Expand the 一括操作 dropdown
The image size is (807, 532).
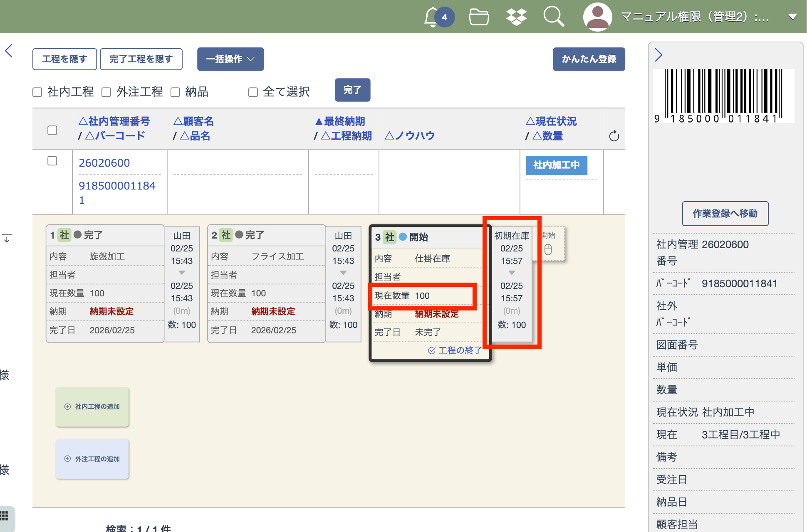tap(230, 59)
